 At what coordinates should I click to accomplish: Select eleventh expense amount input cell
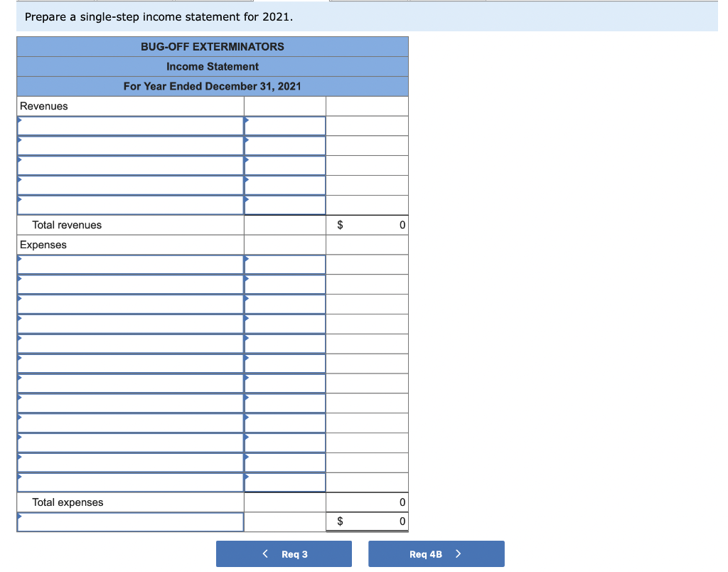(285, 462)
